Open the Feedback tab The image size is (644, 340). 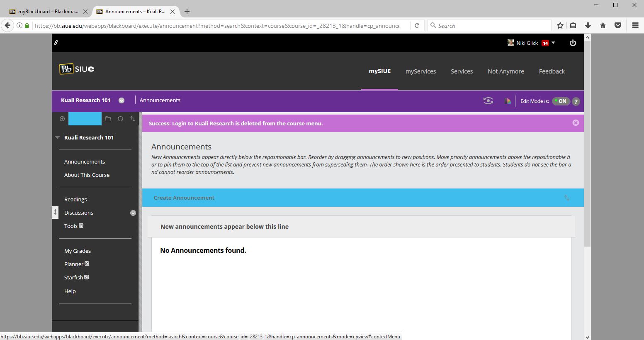552,71
